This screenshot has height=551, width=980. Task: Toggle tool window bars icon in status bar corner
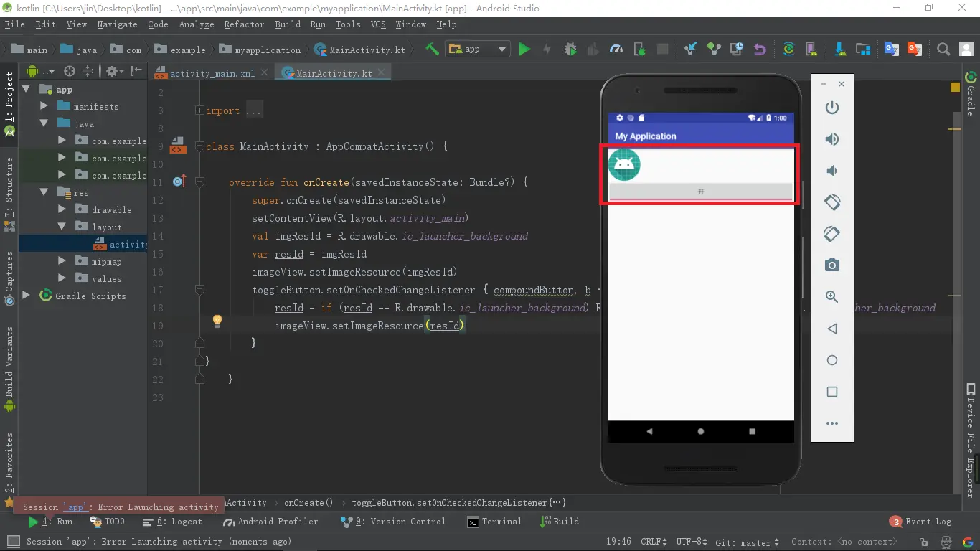(13, 542)
